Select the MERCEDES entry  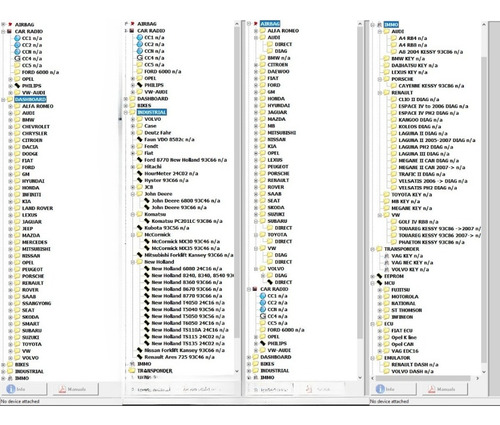(35, 242)
